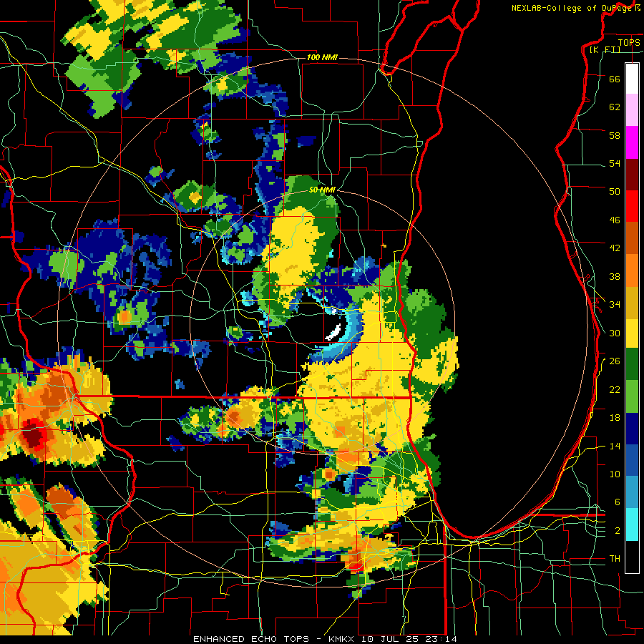Select the sky blue legend swatch
This screenshot has height=644, width=644.
(632, 492)
